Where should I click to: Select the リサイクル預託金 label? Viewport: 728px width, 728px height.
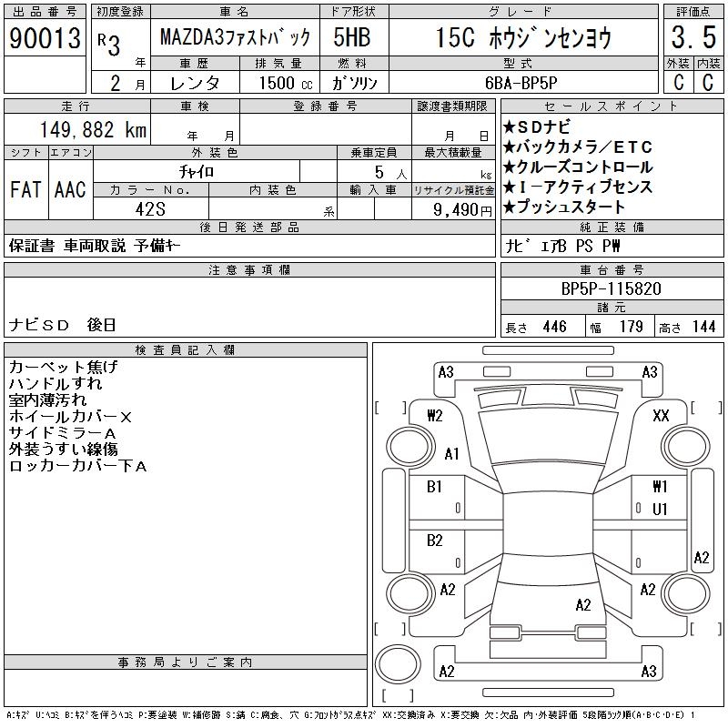tap(453, 190)
